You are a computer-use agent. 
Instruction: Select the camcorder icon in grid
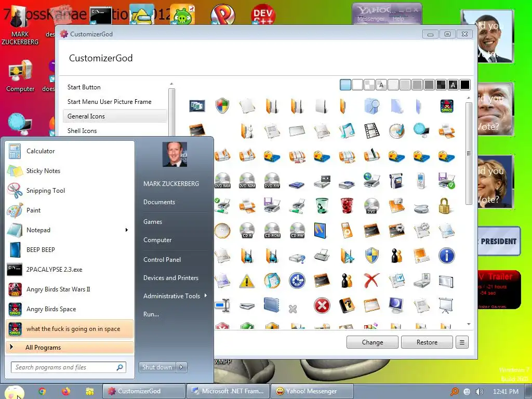coord(396,180)
